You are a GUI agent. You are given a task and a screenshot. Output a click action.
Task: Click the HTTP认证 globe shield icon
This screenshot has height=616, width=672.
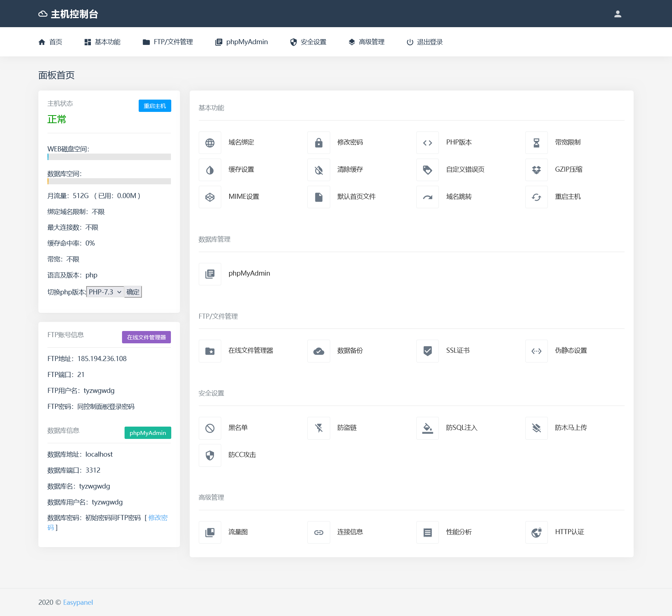[537, 532]
